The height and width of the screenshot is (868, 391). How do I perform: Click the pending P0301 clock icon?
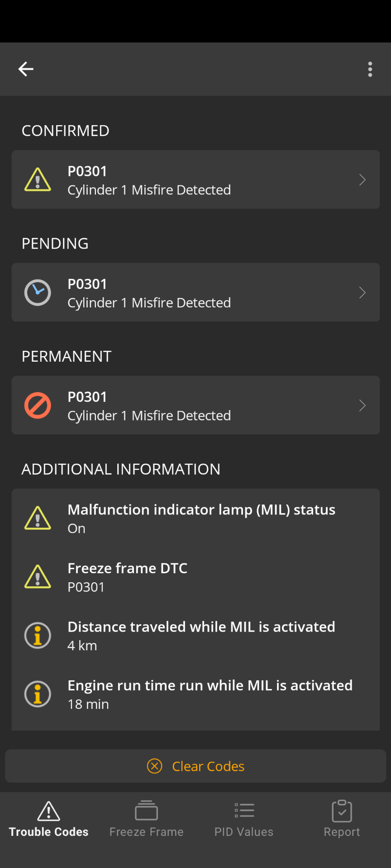pyautogui.click(x=38, y=292)
